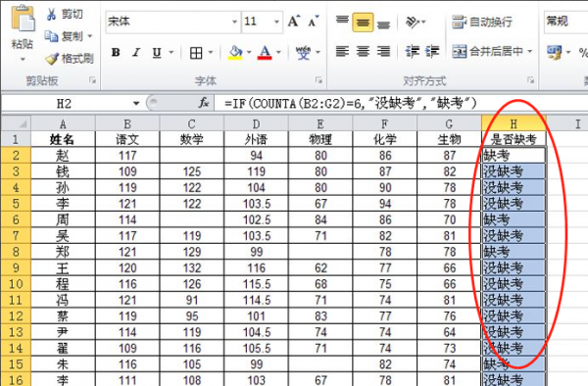The image size is (588, 386).
Task: Open the paste options dropdown arrow
Action: [x=23, y=59]
